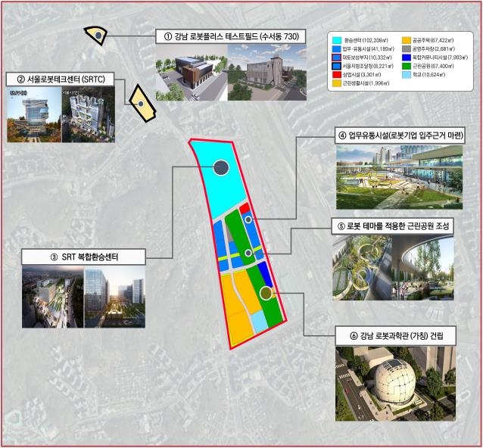
Task: Click the 강남 로봇과학관 (가칭) 건립 label
Action: 395,335
